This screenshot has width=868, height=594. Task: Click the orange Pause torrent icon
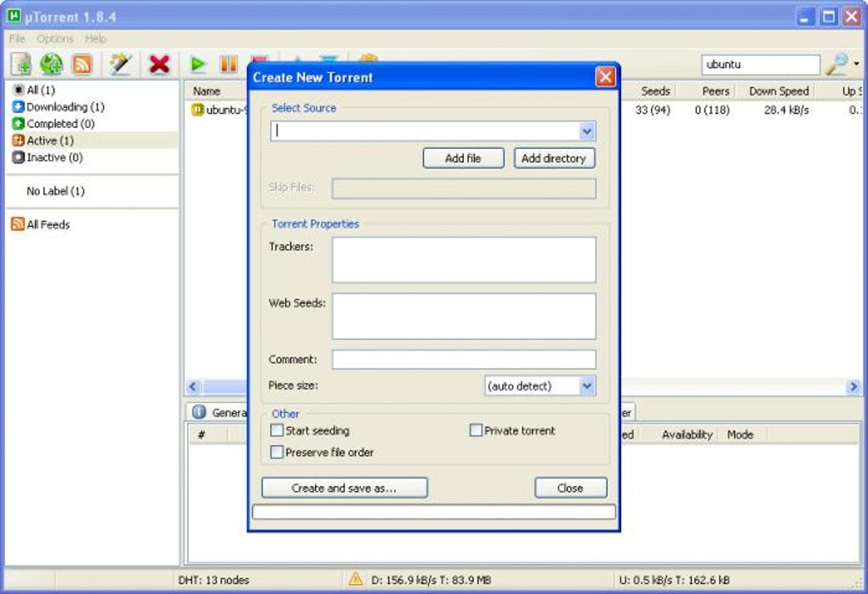pyautogui.click(x=228, y=65)
